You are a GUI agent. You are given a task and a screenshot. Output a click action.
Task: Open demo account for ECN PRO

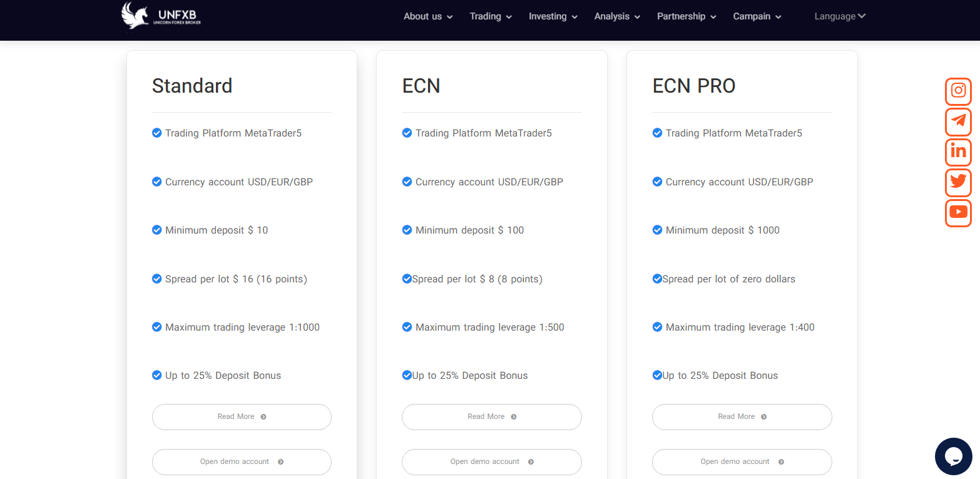point(742,462)
